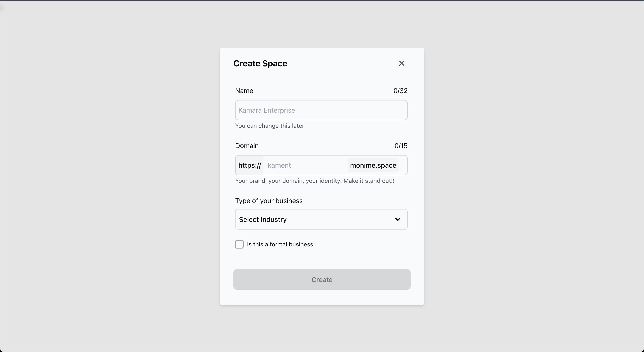Click the monime.space domain suffix
The width and height of the screenshot is (644, 352).
click(x=373, y=165)
